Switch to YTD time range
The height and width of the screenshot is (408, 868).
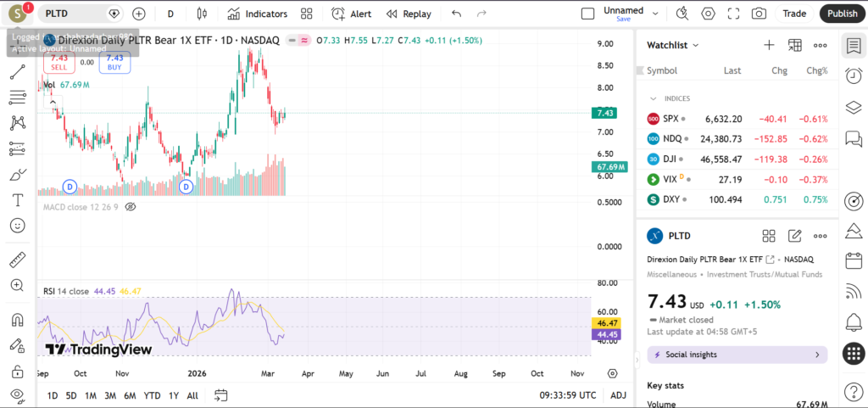pos(152,395)
